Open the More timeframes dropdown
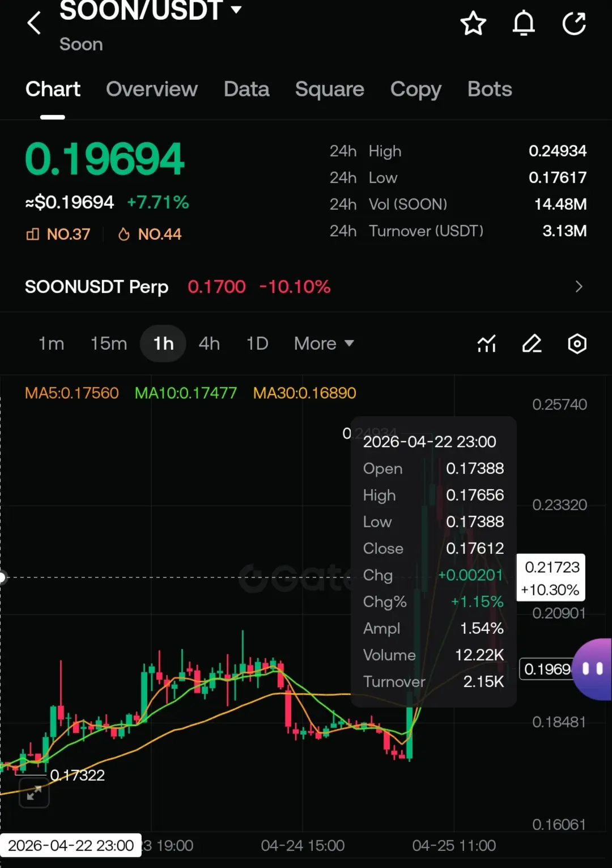This screenshot has width=612, height=868. pyautogui.click(x=324, y=344)
